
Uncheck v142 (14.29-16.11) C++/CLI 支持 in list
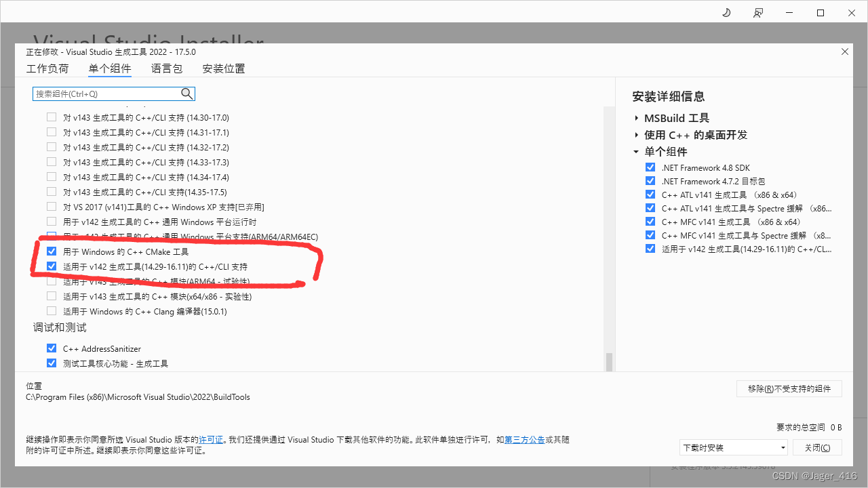(52, 266)
